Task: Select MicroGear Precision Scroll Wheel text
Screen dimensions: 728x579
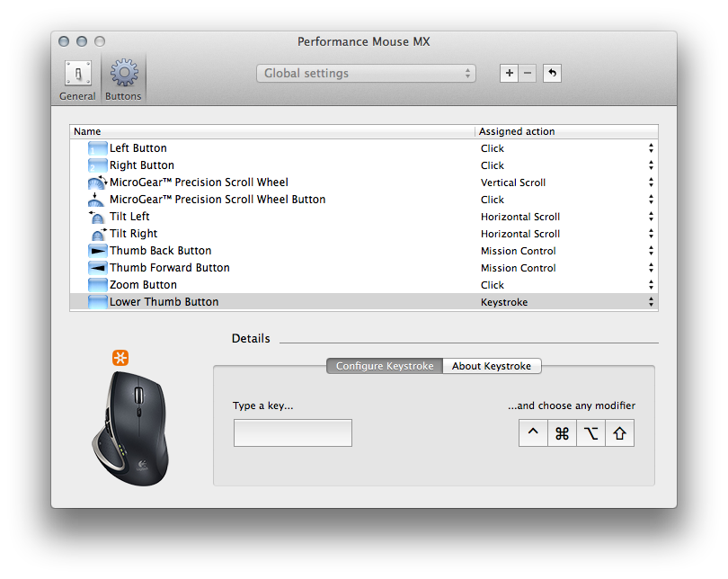Action: pyautogui.click(x=199, y=183)
